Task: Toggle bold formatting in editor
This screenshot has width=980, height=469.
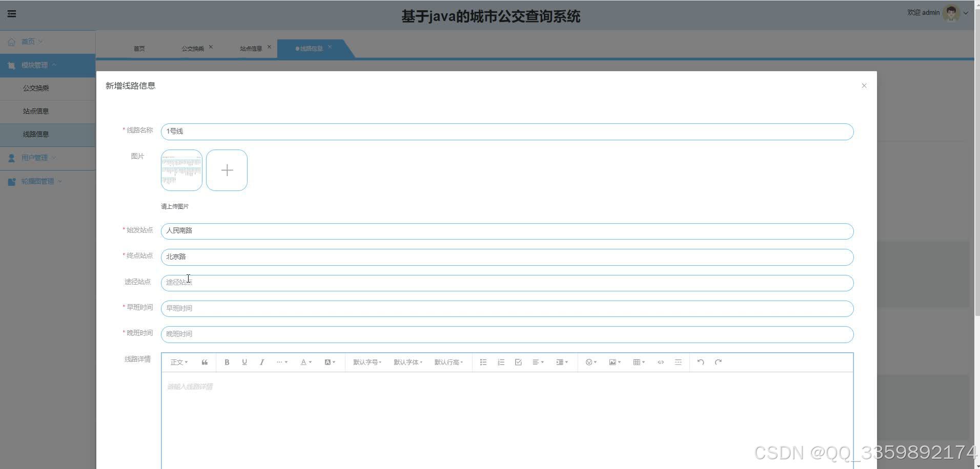Action: 227,362
